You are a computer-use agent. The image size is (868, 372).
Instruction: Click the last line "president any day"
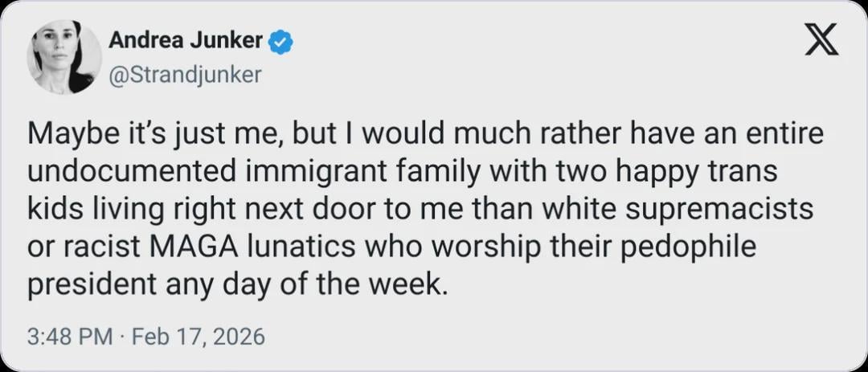coord(236,283)
